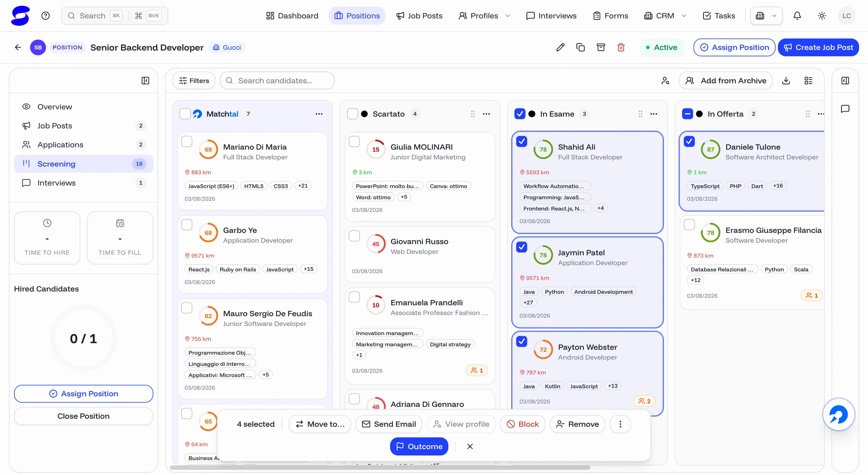The height and width of the screenshot is (475, 868).
Task: Edit the position with the pencil icon
Action: 560,47
